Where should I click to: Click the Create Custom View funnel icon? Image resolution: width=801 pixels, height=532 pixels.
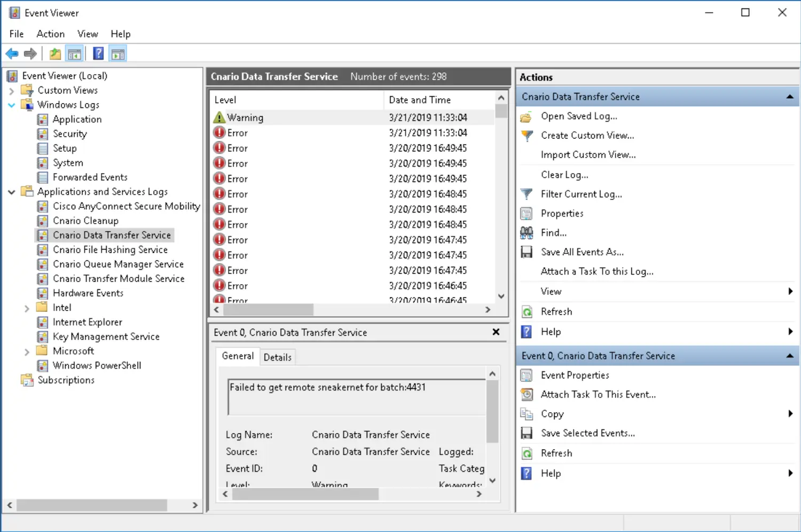[527, 136]
